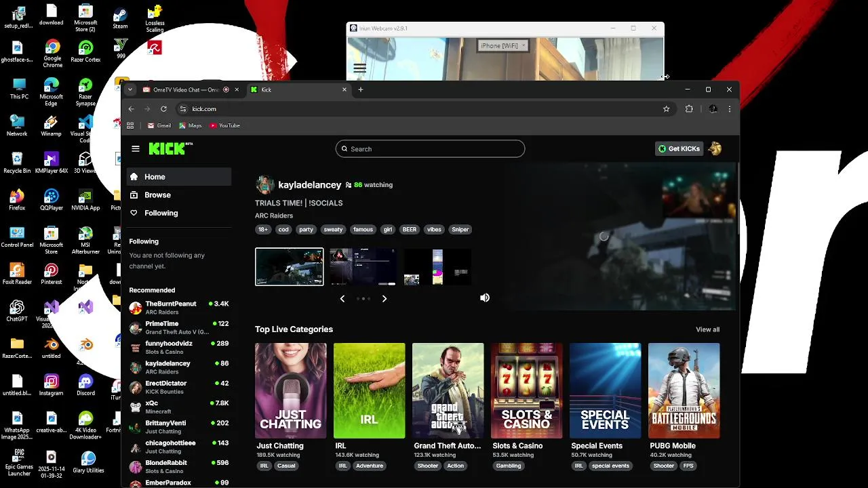The height and width of the screenshot is (488, 868).
Task: Show previous featured stream arrow
Action: [x=342, y=298]
